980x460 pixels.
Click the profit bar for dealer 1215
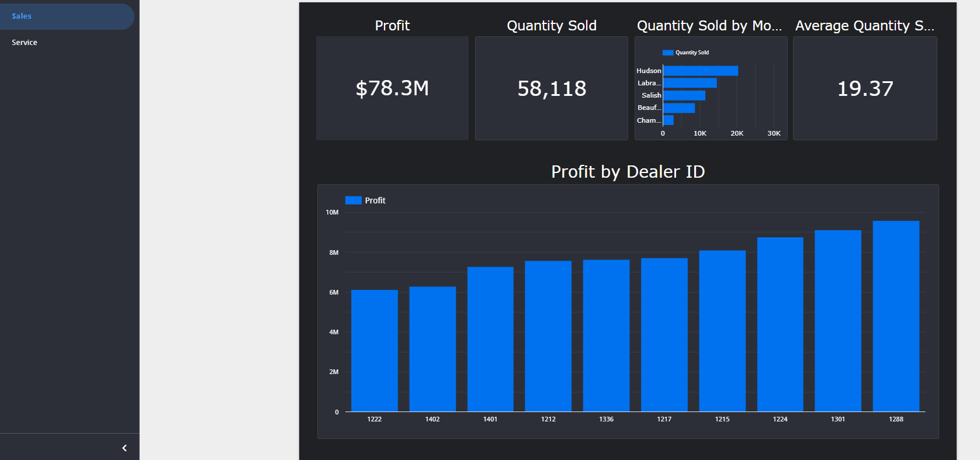(x=722, y=331)
